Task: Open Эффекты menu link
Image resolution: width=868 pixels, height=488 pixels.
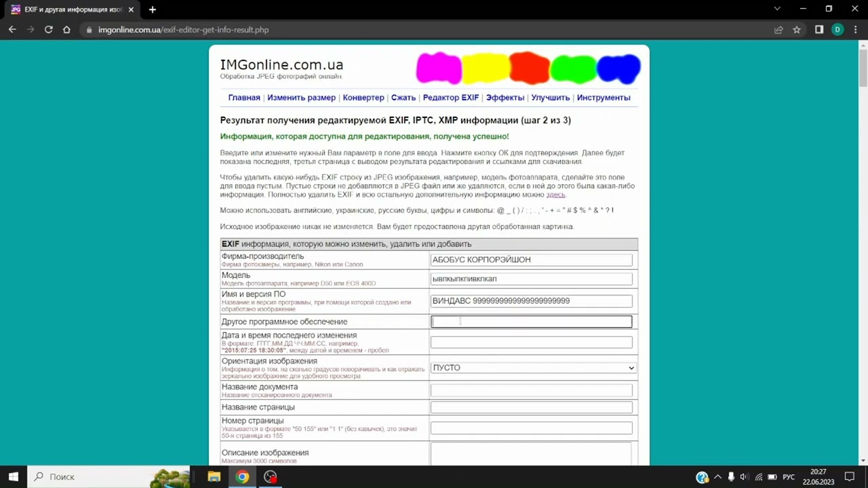Action: pos(505,98)
